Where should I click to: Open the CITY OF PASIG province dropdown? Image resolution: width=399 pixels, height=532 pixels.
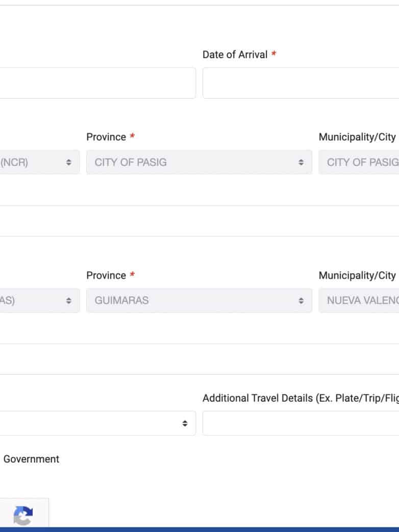199,162
